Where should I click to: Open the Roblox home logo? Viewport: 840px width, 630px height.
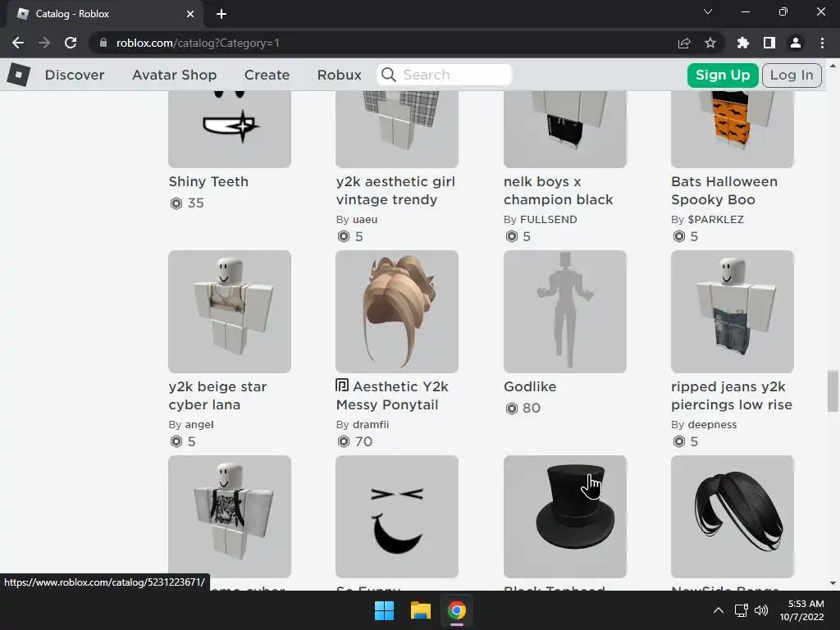pyautogui.click(x=19, y=75)
